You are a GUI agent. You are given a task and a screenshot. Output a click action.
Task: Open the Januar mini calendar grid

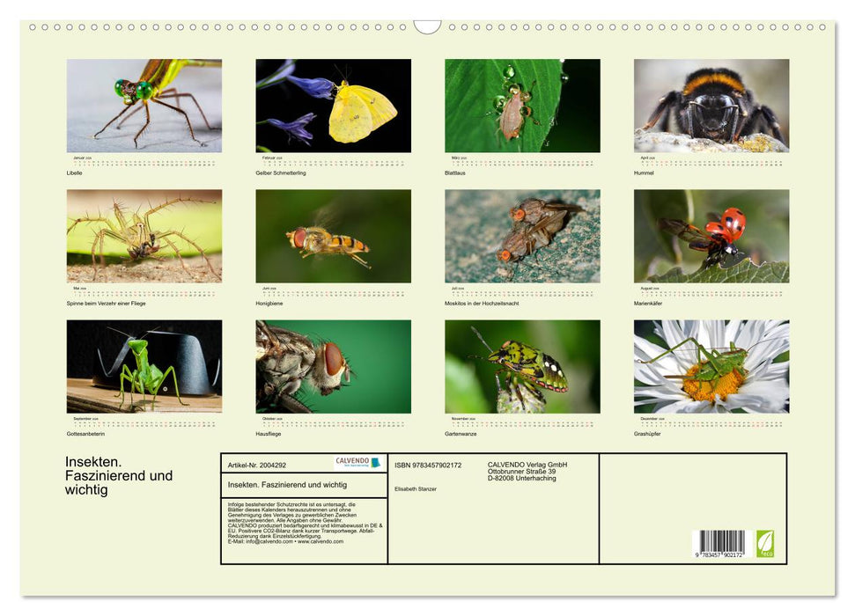pos(143,161)
